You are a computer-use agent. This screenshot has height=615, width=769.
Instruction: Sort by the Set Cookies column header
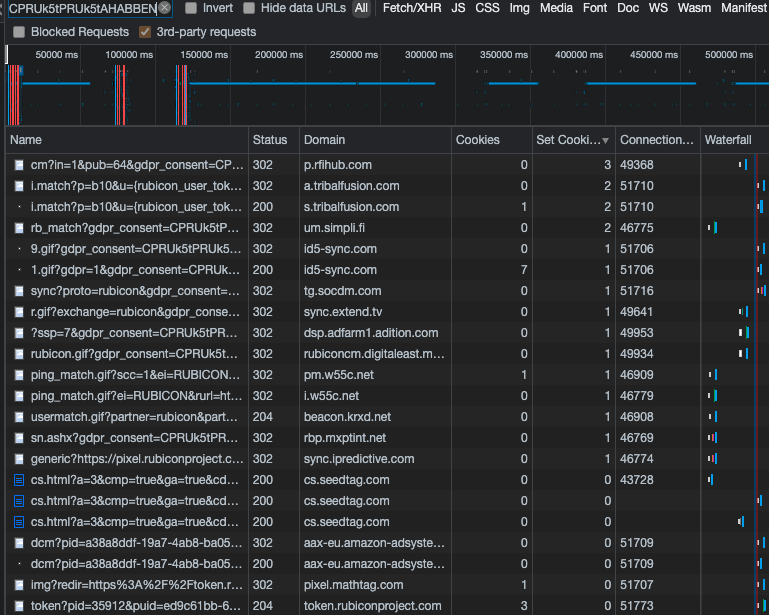571,140
